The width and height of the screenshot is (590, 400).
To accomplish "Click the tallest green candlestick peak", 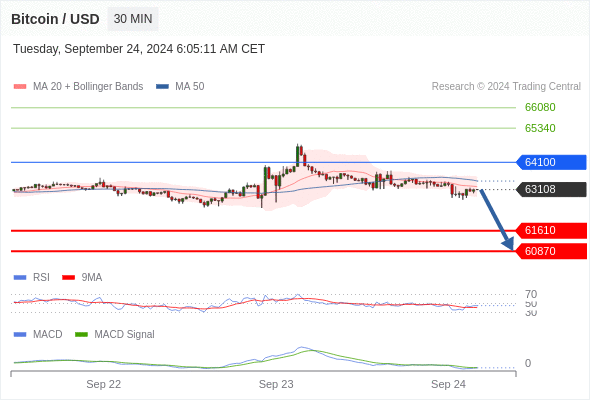I will tap(298, 155).
